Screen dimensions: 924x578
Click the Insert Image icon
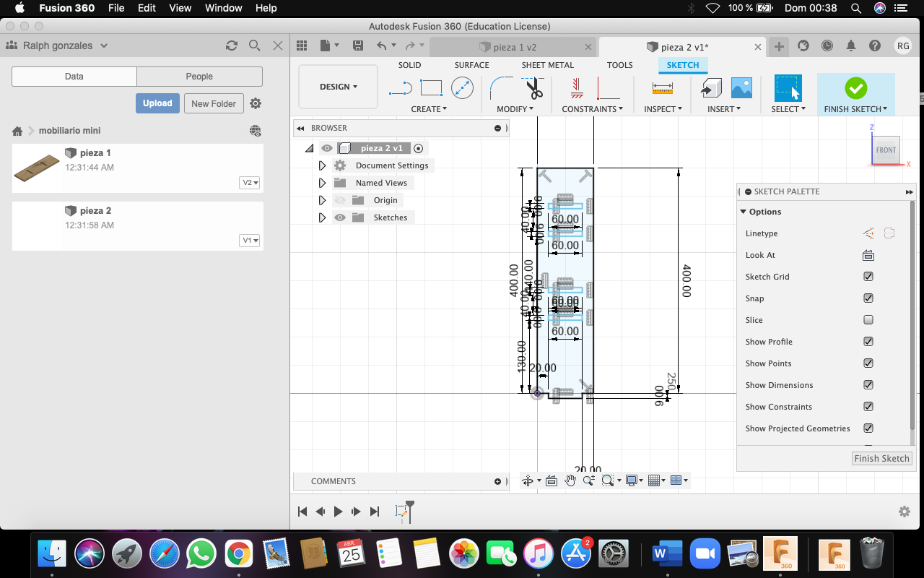741,89
